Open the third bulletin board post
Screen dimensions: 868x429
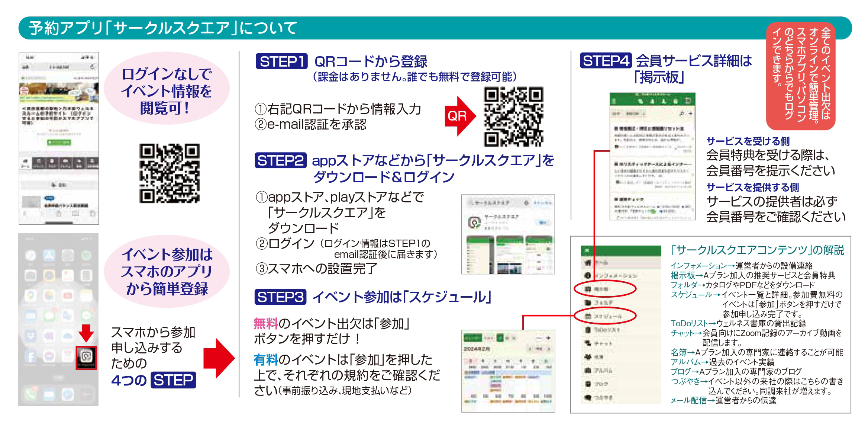tap(652, 208)
